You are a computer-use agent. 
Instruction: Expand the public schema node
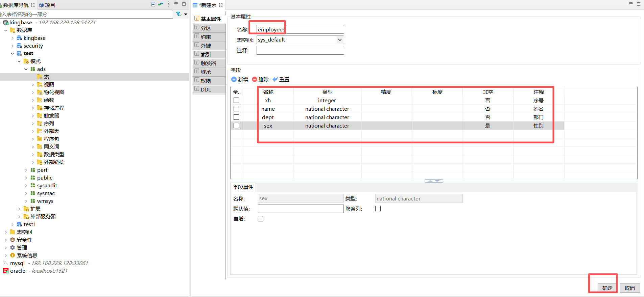coord(26,178)
